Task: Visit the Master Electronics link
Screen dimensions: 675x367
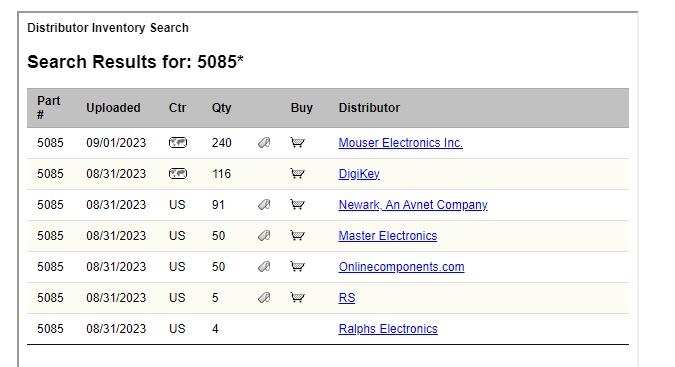Action: click(x=387, y=236)
